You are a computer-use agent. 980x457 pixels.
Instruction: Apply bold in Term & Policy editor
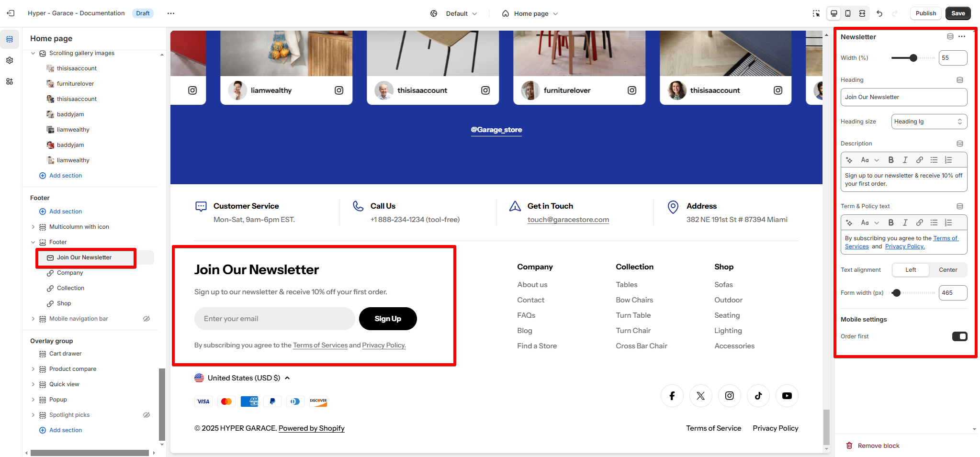[x=891, y=223]
